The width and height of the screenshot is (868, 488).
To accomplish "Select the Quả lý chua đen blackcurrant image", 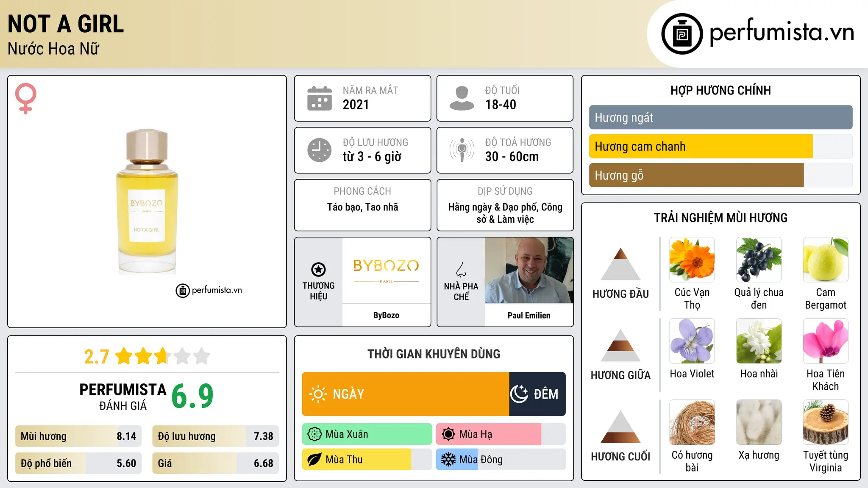I will click(759, 260).
